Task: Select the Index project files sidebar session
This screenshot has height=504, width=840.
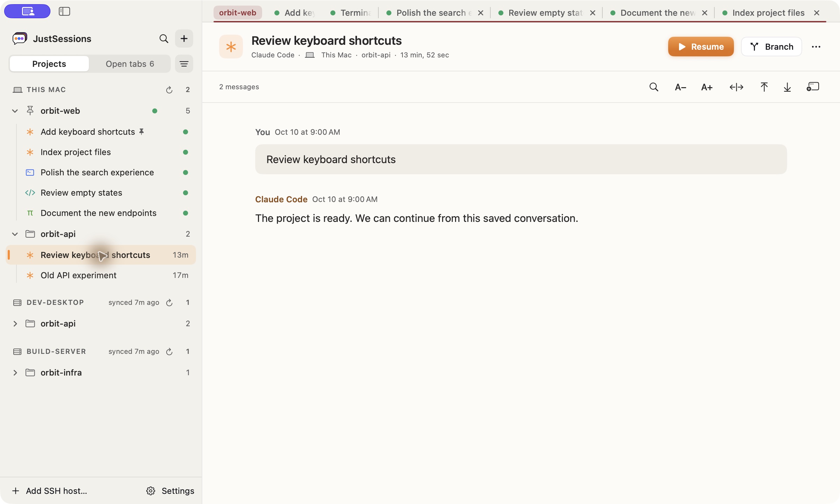Action: pyautogui.click(x=101, y=152)
